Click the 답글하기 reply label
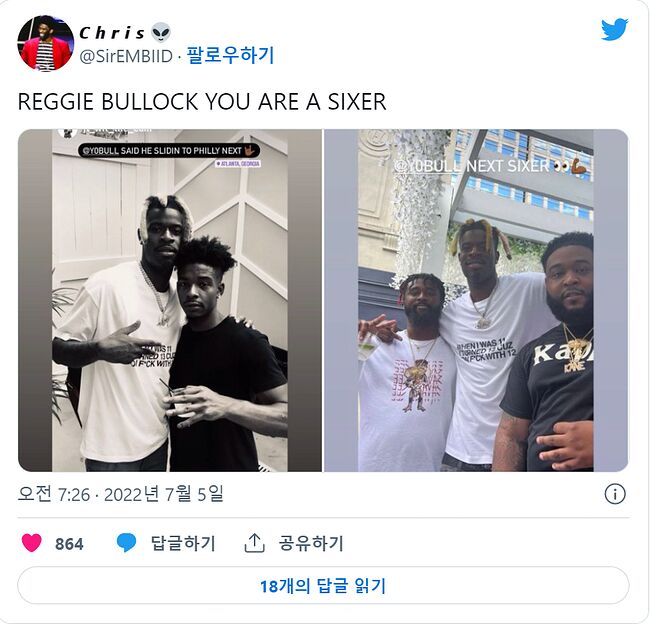Viewport: 650px width, 624px height. (183, 543)
